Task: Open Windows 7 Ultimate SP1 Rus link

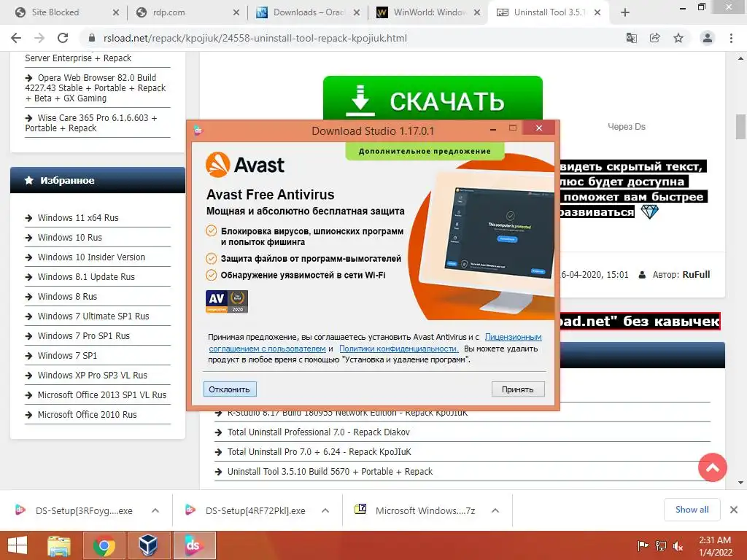Action: pyautogui.click(x=93, y=316)
